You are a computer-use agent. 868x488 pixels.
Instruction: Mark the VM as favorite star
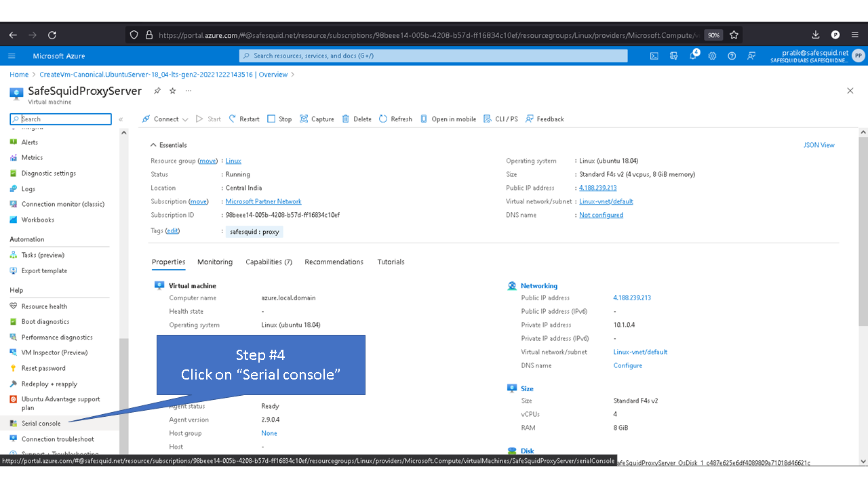172,91
